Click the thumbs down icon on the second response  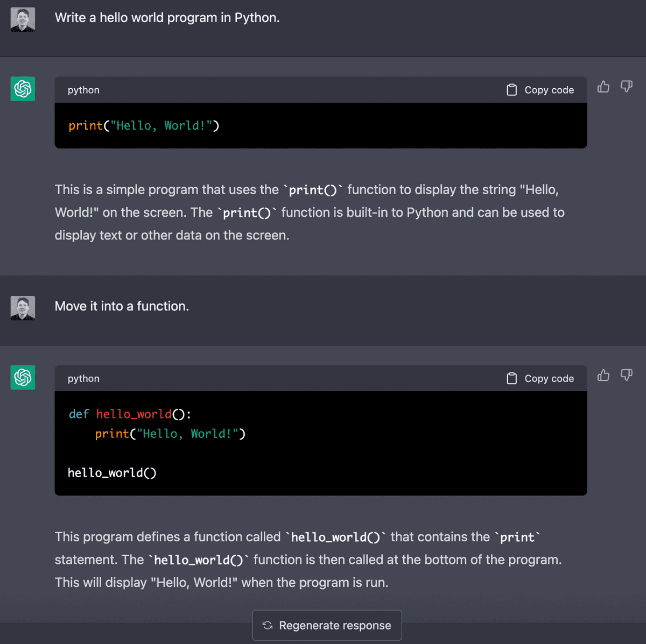point(626,375)
